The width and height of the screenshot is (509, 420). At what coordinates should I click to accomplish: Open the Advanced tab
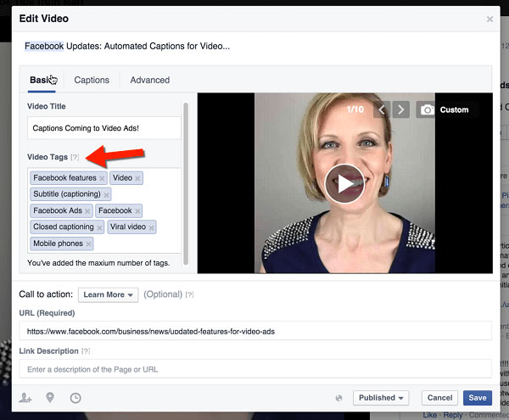point(149,80)
